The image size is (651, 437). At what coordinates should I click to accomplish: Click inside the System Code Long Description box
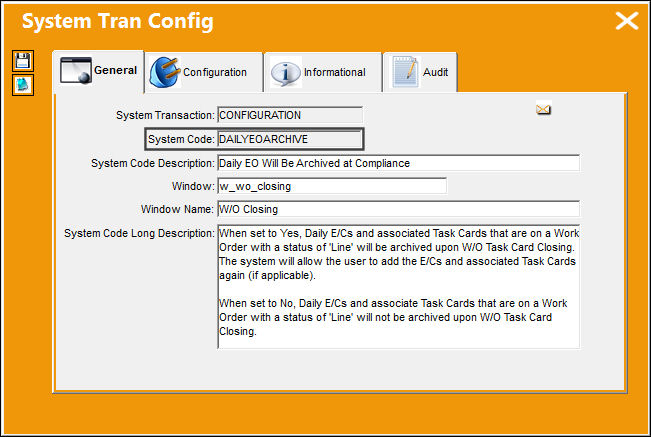pyautogui.click(x=399, y=286)
